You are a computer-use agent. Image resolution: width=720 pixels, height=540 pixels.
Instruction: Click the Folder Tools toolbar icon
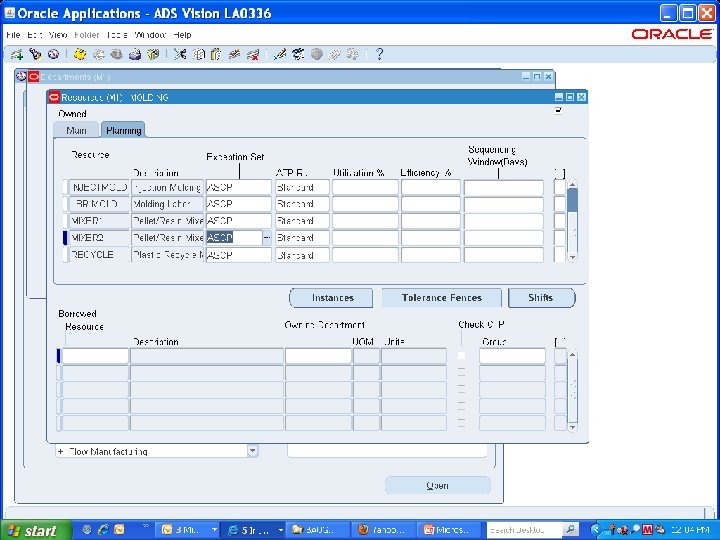point(353,55)
